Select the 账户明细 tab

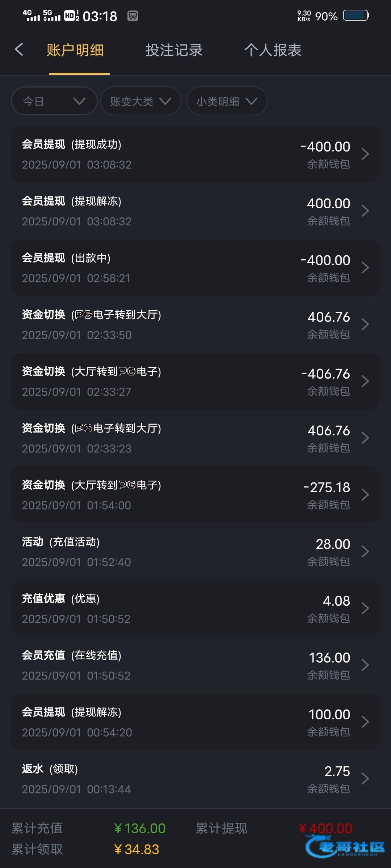tap(75, 50)
